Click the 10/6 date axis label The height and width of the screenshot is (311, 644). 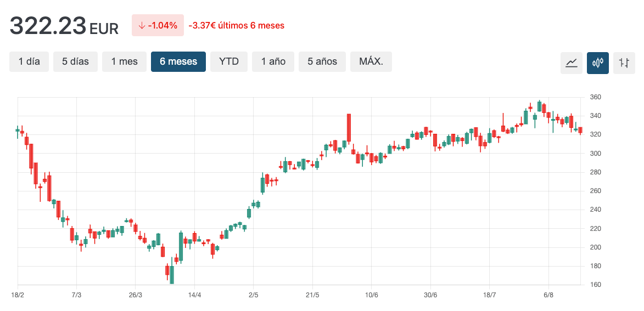[x=371, y=295]
